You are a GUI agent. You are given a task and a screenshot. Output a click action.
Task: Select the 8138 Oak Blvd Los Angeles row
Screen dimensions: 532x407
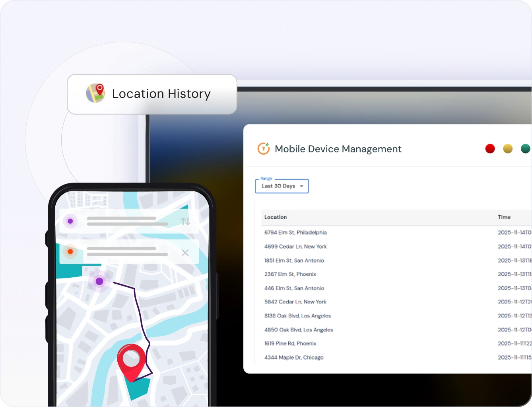[298, 315]
